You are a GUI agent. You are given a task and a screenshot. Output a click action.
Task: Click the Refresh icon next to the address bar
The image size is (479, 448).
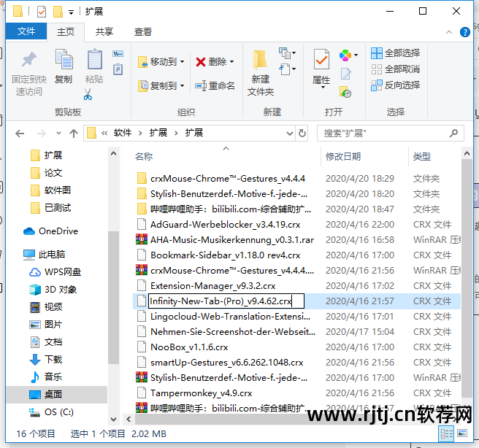coord(302,133)
